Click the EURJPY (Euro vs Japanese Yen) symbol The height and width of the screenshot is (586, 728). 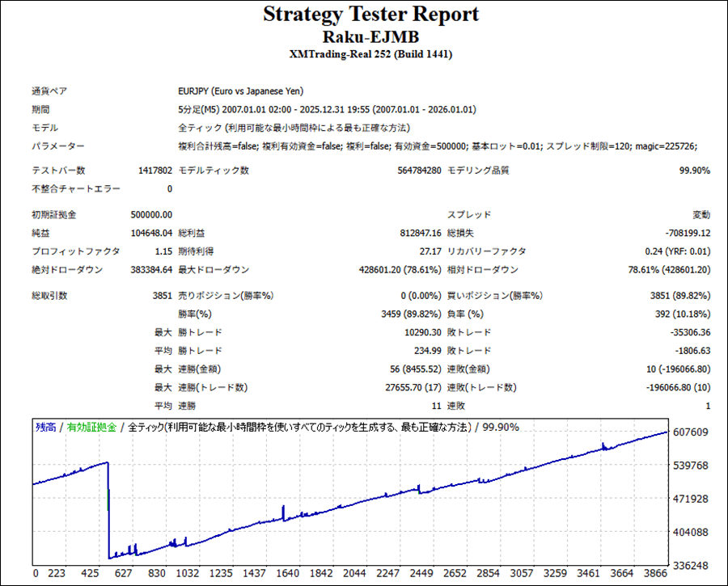240,91
